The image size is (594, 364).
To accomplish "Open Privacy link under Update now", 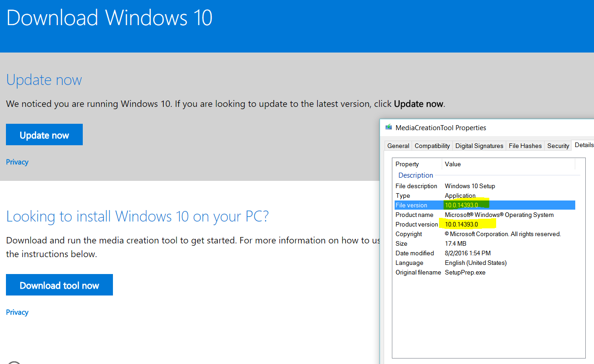I will tap(17, 162).
